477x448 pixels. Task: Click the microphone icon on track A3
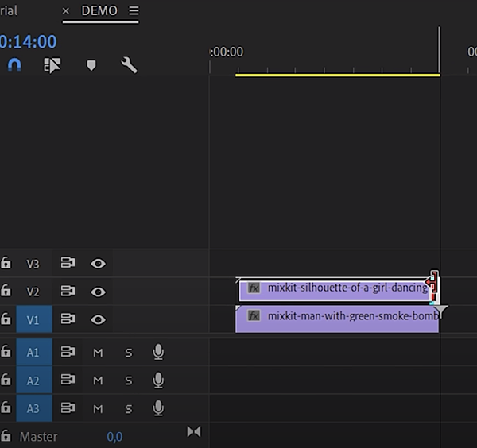(x=158, y=408)
